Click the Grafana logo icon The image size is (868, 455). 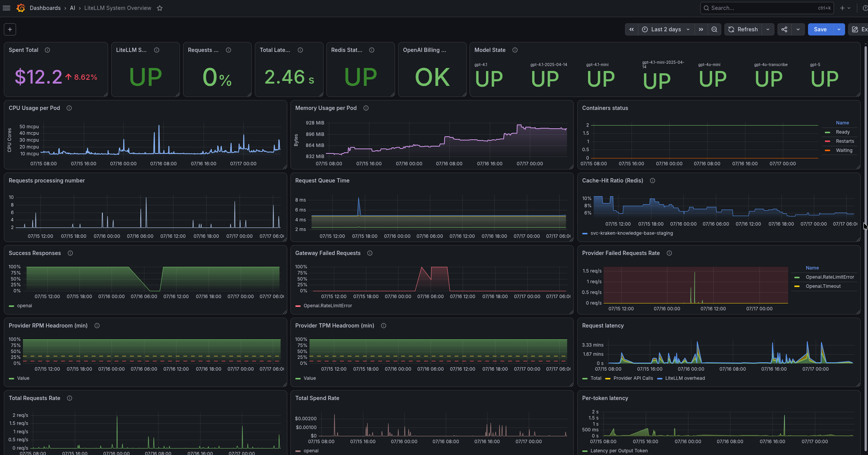click(21, 8)
